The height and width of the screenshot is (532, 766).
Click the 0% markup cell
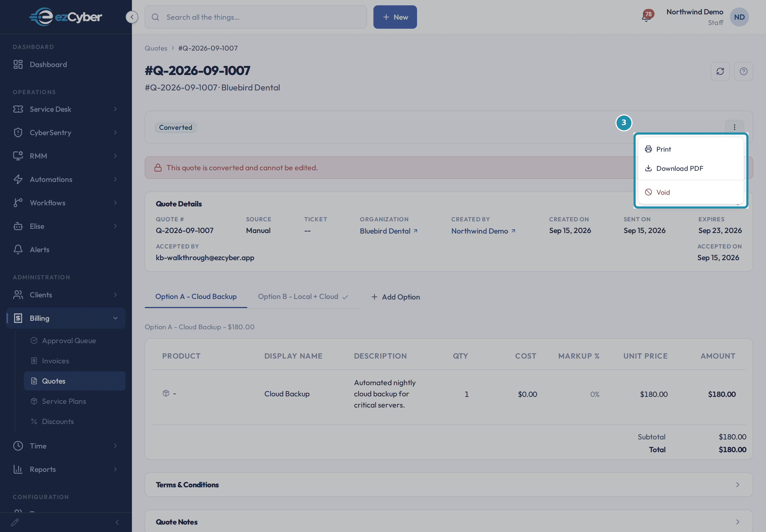click(x=595, y=394)
